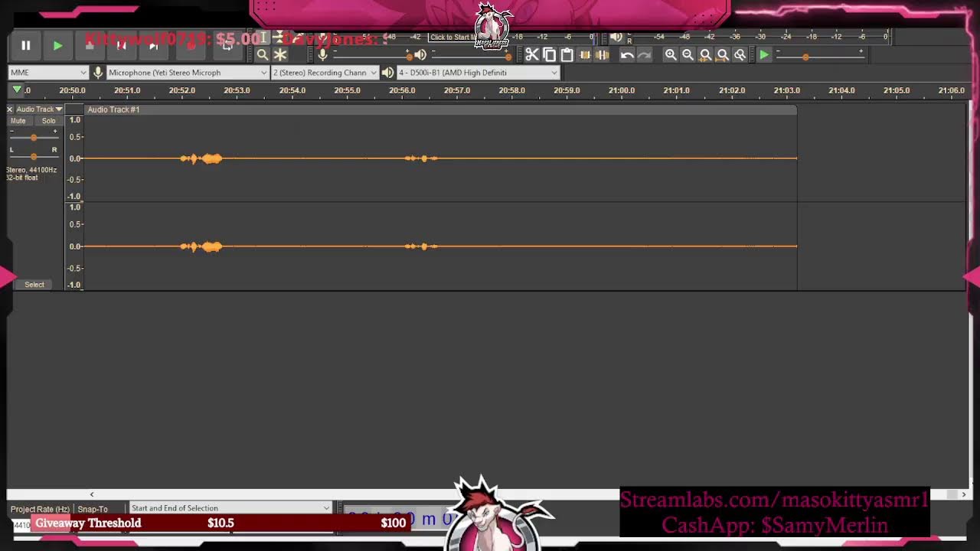
Task: Click the Project Rate (Hz) label
Action: pos(40,509)
